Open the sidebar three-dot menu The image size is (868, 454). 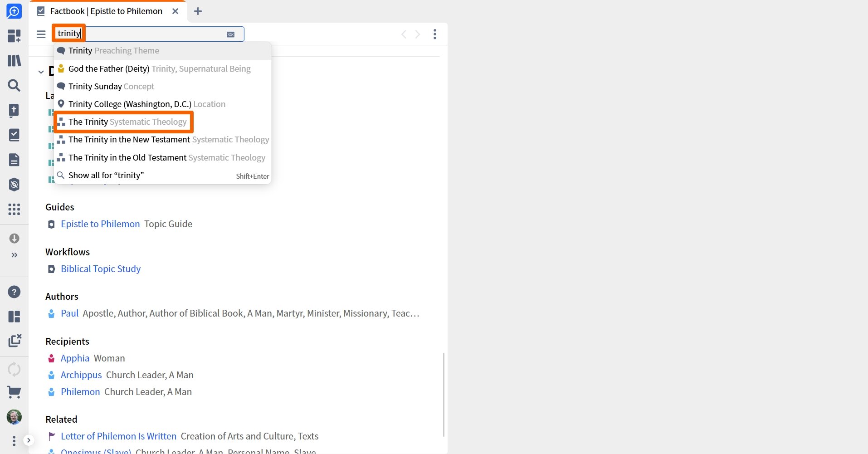(x=14, y=440)
